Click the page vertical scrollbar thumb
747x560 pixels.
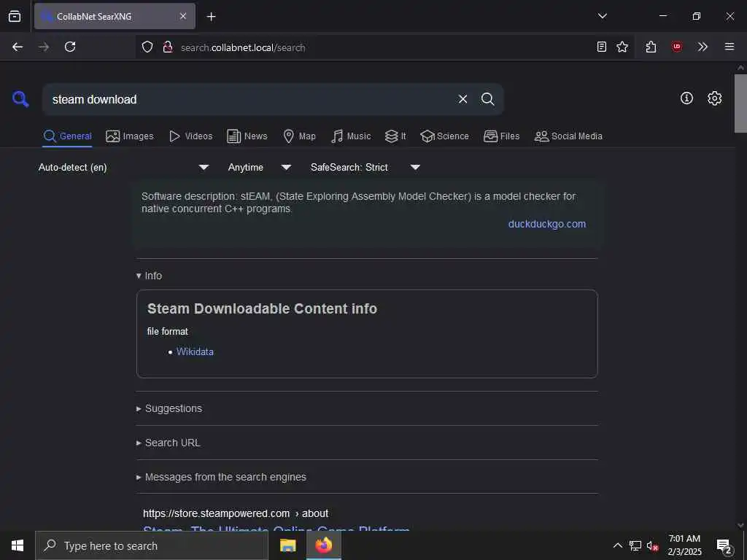(x=740, y=104)
